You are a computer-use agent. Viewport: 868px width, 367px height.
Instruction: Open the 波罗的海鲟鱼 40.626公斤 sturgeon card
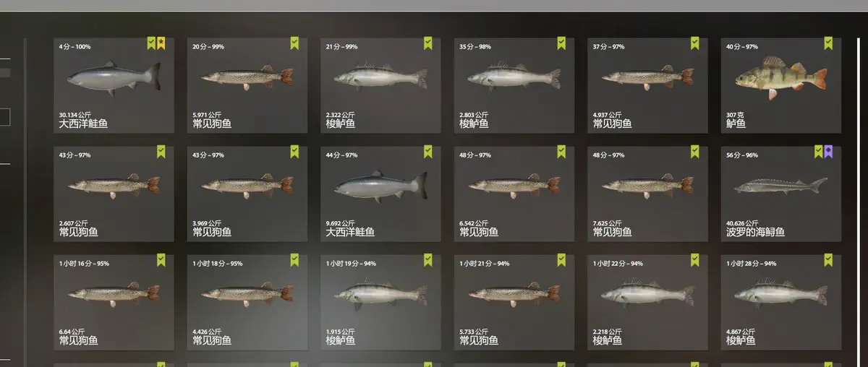tap(781, 194)
